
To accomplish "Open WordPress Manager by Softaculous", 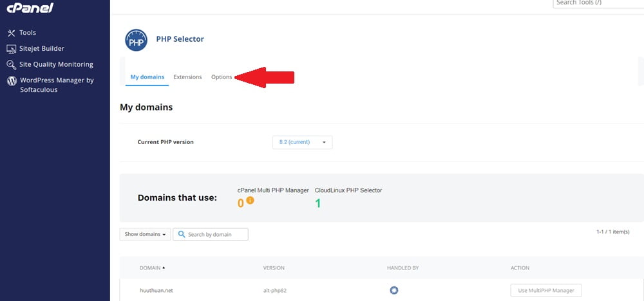I will coord(57,85).
